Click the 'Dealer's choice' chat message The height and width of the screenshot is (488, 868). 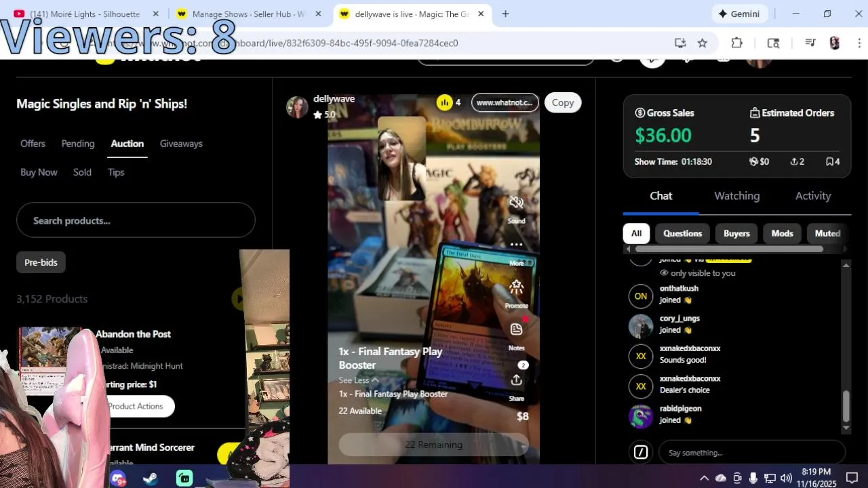pos(685,390)
